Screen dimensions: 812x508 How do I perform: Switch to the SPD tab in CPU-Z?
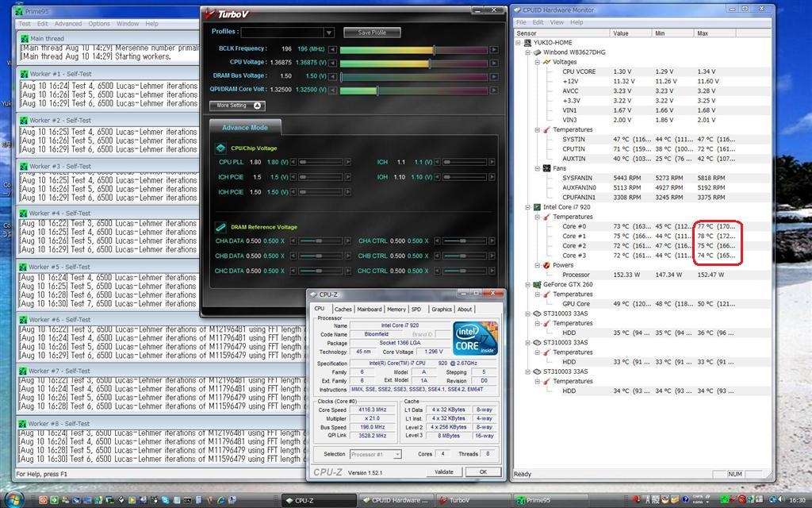(416, 310)
